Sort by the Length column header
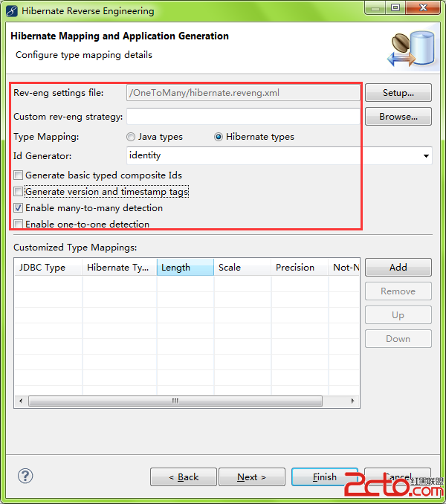Screen dimensions: 446x504 click(x=185, y=267)
